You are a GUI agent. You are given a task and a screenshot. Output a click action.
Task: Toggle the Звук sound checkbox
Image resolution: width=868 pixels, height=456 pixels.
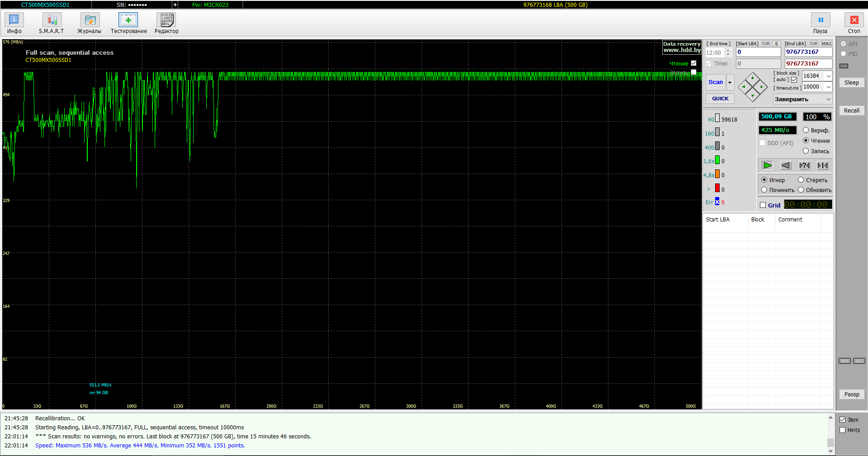click(x=842, y=420)
